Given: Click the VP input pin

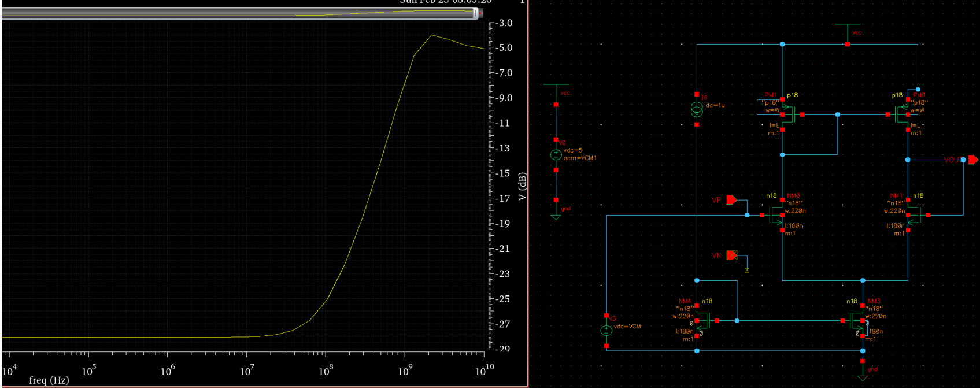Looking at the screenshot, I should [731, 200].
